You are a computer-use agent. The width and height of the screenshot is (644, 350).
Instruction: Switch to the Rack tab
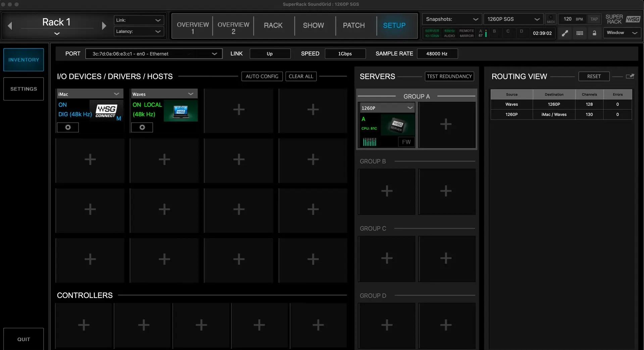click(273, 26)
